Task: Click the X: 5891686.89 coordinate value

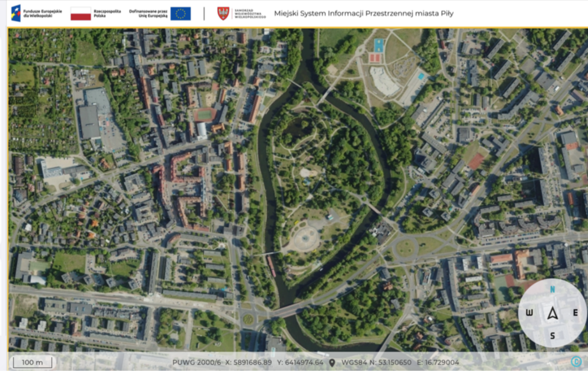Action: 248,363
